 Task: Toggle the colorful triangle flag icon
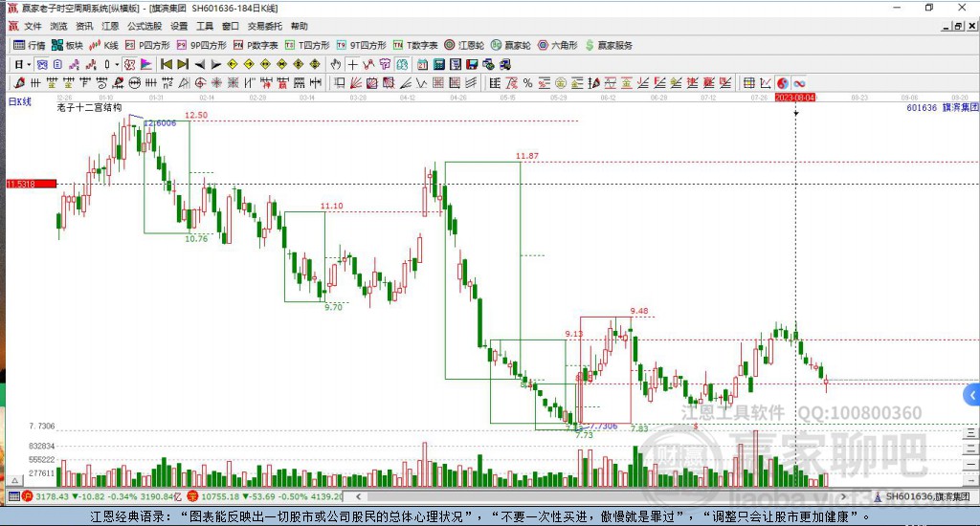click(145, 64)
